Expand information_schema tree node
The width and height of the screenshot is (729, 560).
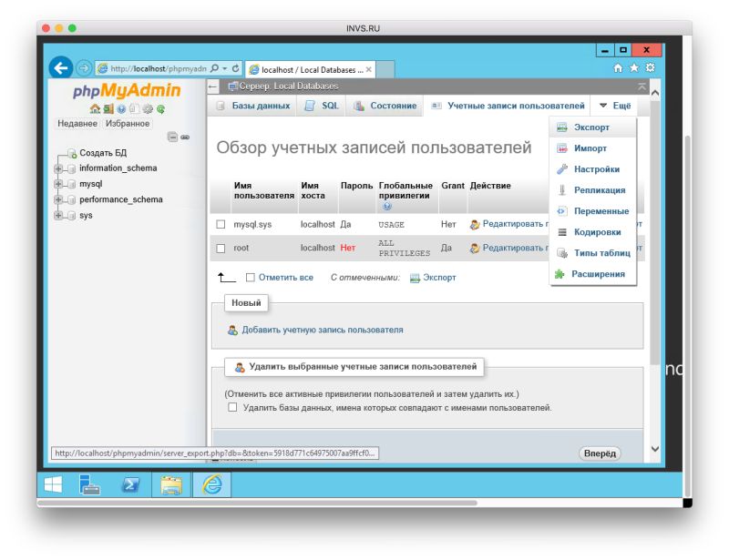tap(58, 168)
